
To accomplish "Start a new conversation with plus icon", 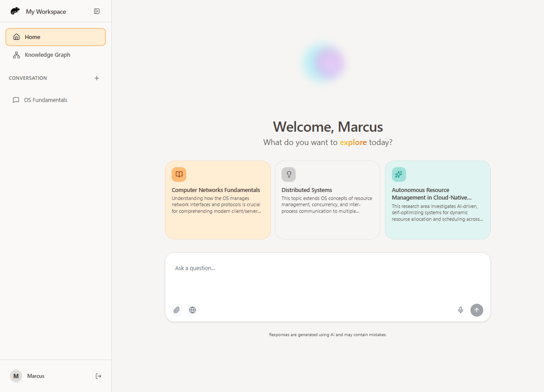I will tap(97, 78).
